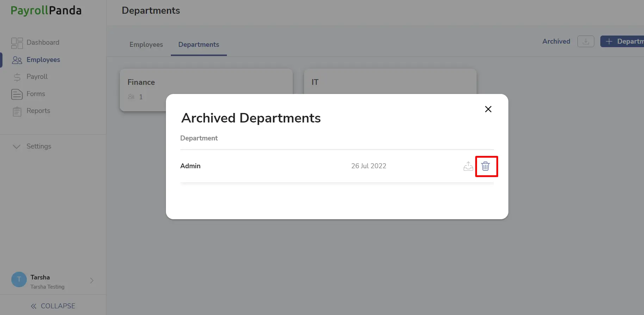Delete the archived Admin department
This screenshot has height=315, width=644.
(485, 166)
